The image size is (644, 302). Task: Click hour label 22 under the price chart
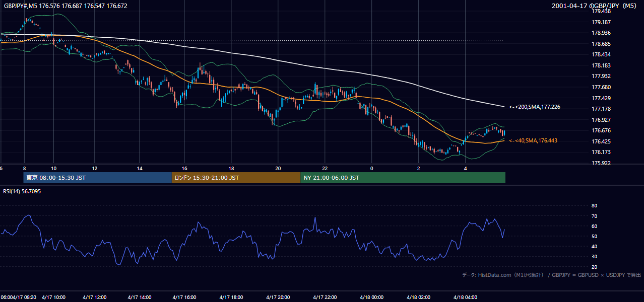325,168
